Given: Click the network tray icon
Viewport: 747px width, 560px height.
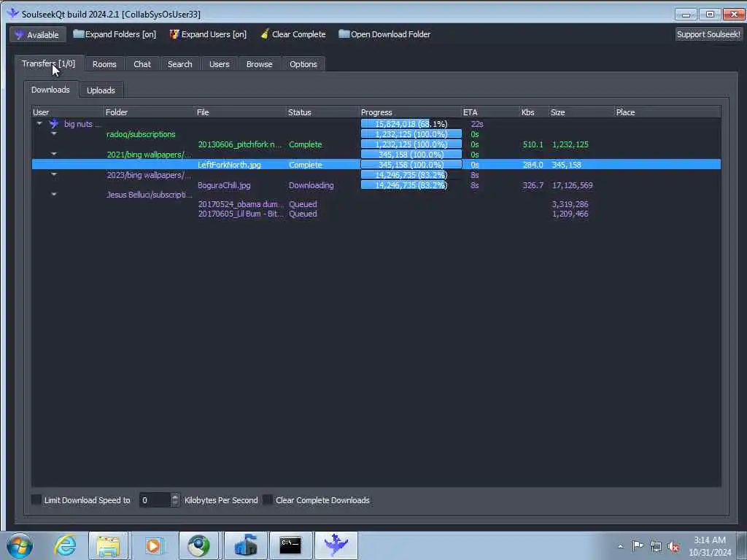Looking at the screenshot, I should point(656,546).
